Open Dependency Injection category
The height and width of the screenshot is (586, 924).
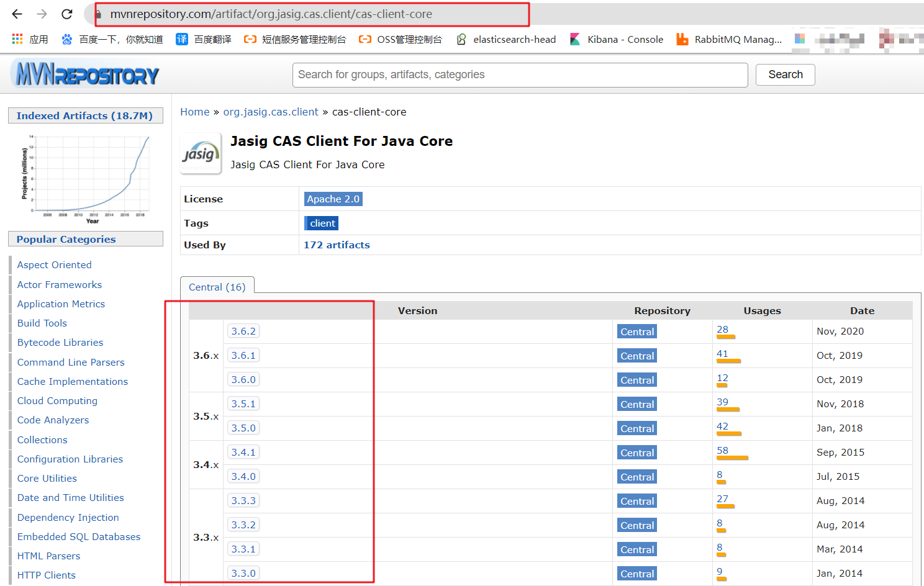coord(68,517)
